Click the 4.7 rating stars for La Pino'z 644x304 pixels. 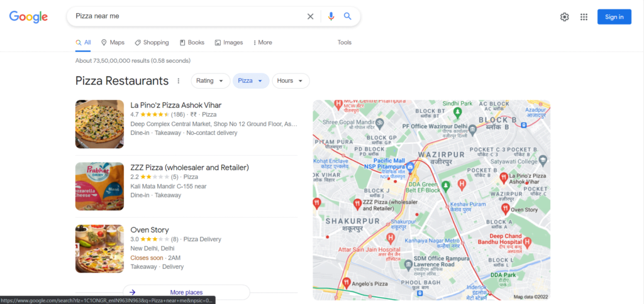point(155,114)
